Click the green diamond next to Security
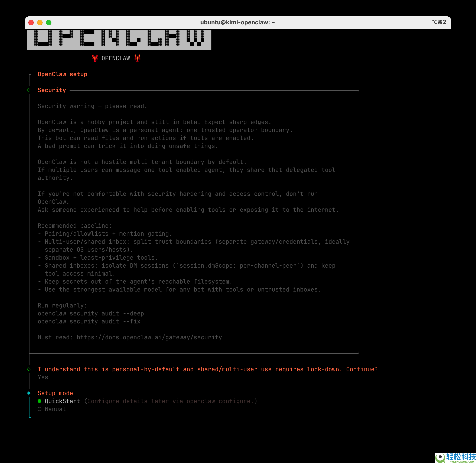The width and height of the screenshot is (476, 463). (29, 90)
